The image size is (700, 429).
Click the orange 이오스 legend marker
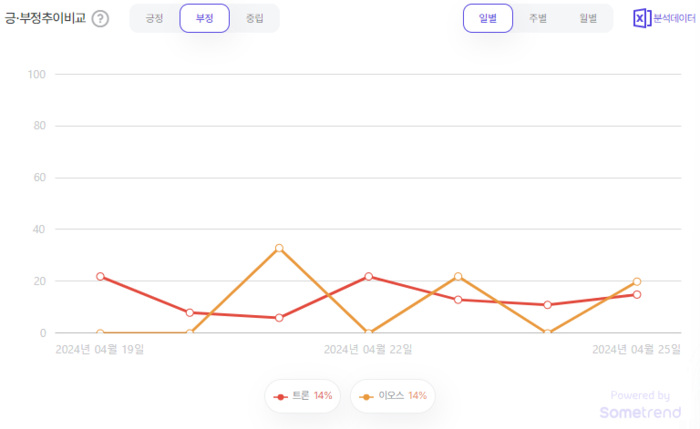tap(366, 396)
